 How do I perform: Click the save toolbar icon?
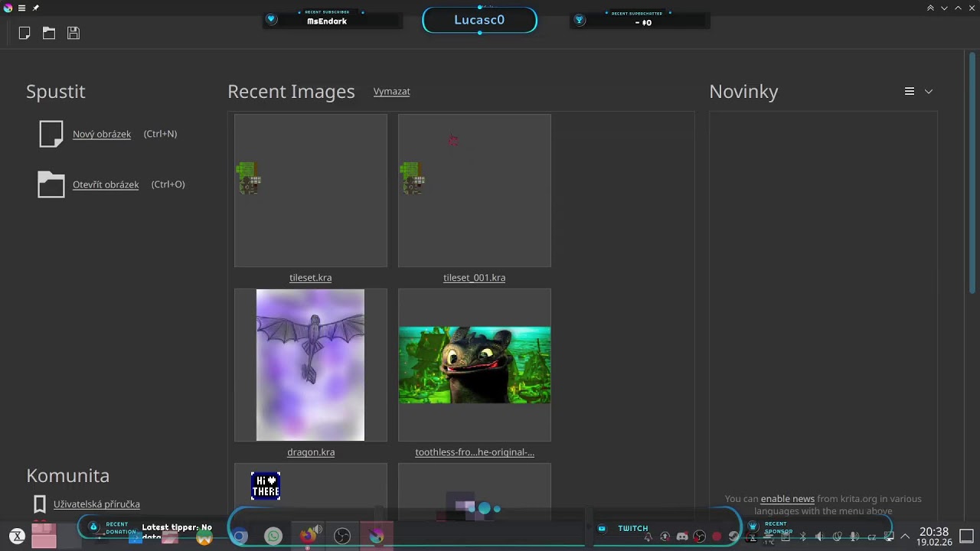click(x=73, y=33)
